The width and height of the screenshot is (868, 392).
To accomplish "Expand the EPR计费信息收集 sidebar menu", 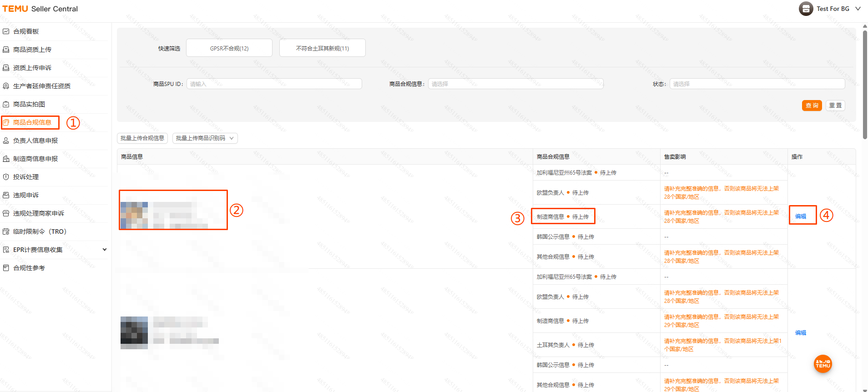I will tap(104, 250).
